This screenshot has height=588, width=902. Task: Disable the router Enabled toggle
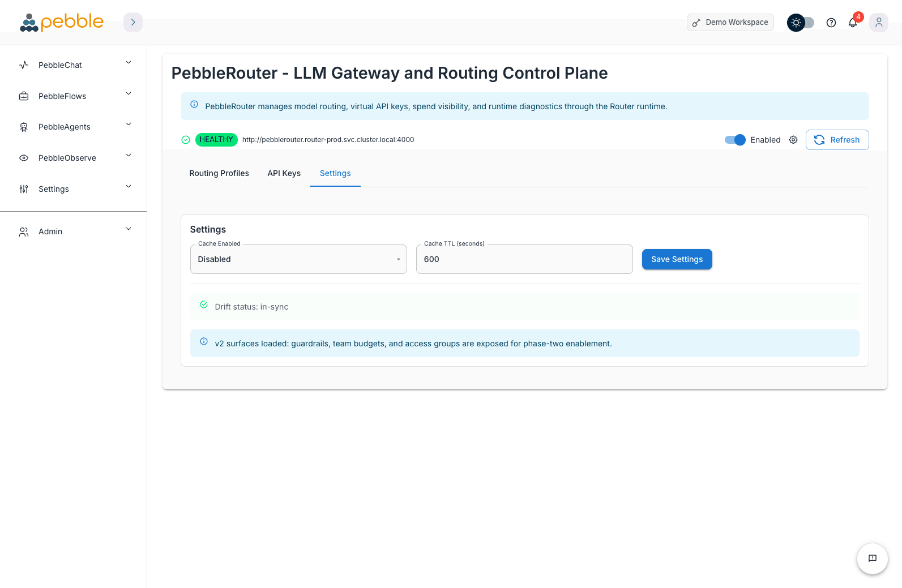734,140
